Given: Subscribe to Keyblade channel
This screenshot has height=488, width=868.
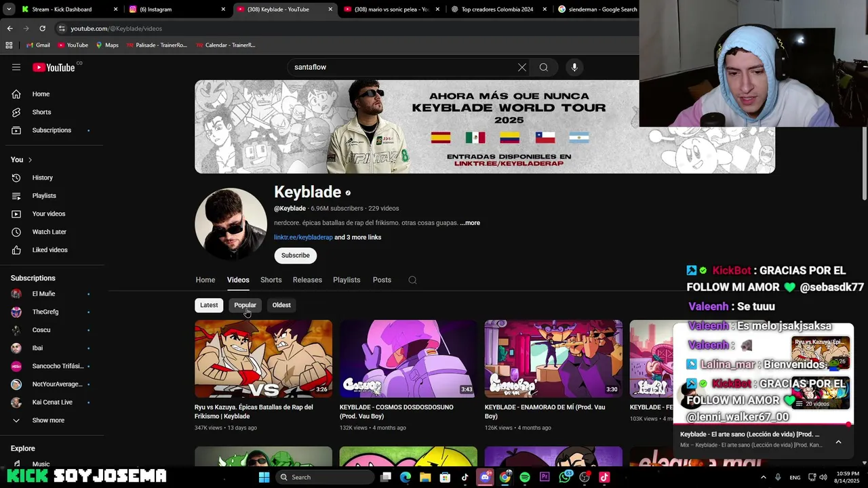Looking at the screenshot, I should point(296,256).
